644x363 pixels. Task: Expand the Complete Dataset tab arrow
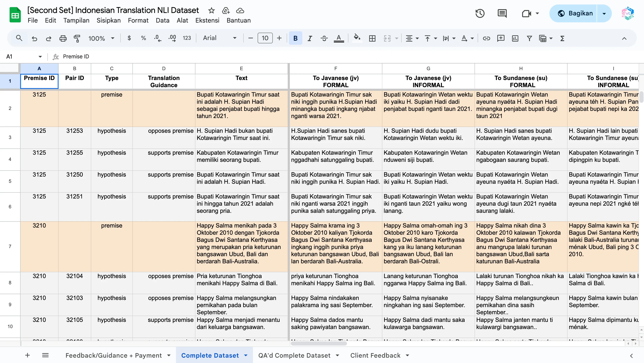(246, 355)
